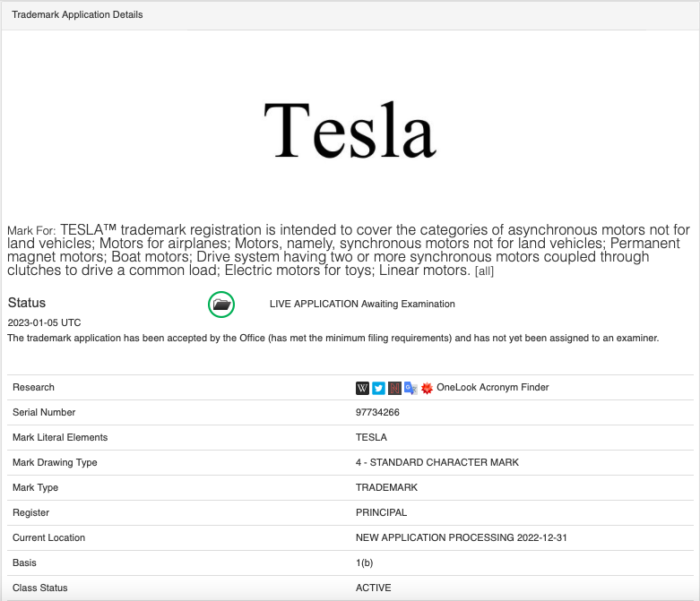Click the NEW APPLICATION PROCESSING location value
Screen dimensions: 700x601
[461, 538]
